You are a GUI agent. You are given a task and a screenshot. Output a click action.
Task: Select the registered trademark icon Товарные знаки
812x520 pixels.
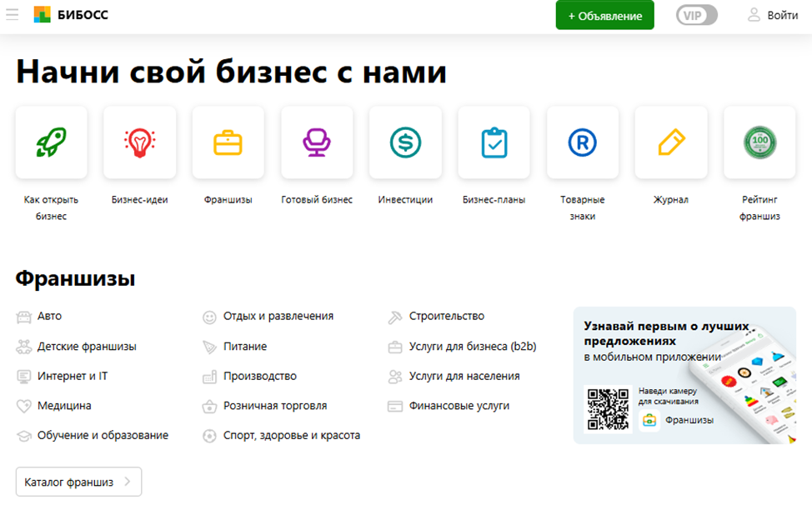(x=582, y=142)
